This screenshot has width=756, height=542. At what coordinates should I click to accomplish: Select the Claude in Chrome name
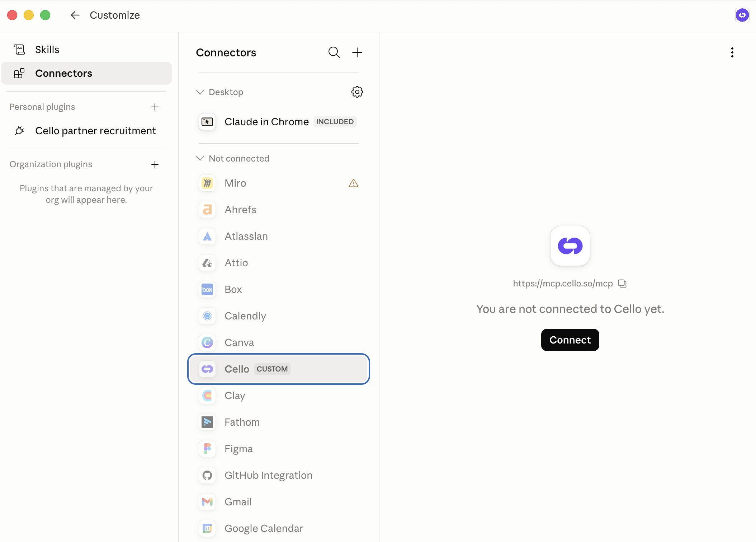coord(266,122)
